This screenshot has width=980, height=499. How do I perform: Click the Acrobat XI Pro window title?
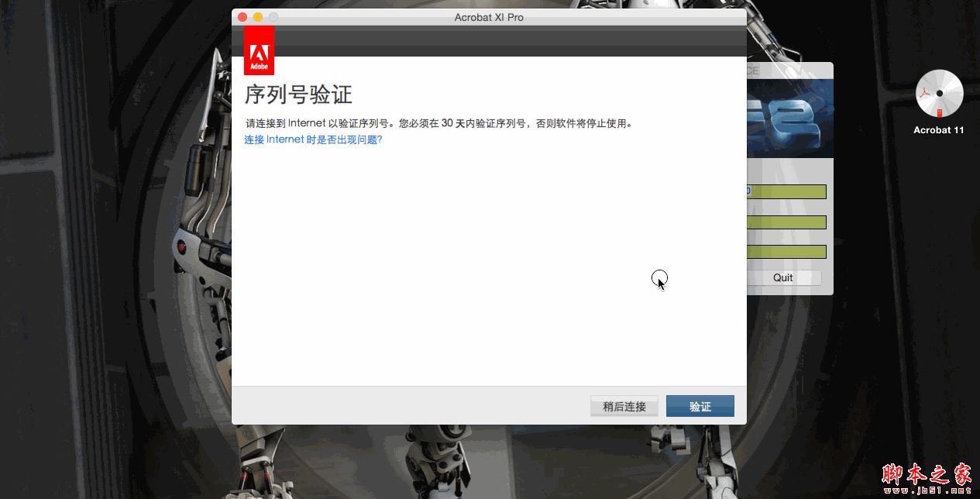[489, 17]
